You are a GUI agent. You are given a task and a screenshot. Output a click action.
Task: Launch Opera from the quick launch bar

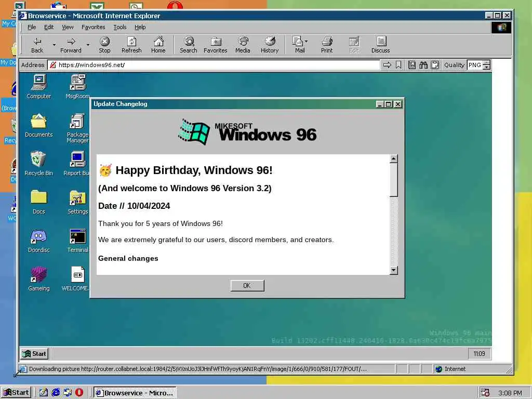pyautogui.click(x=79, y=393)
